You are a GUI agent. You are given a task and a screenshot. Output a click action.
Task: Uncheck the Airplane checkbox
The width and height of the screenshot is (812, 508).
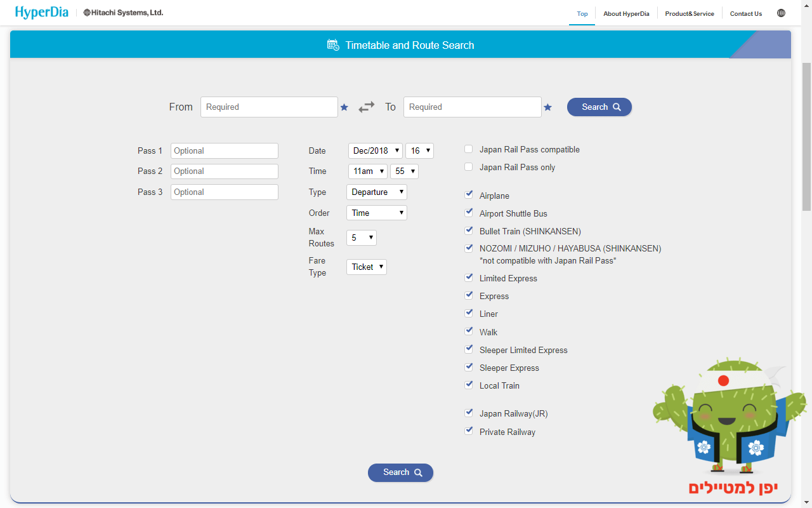pos(469,194)
